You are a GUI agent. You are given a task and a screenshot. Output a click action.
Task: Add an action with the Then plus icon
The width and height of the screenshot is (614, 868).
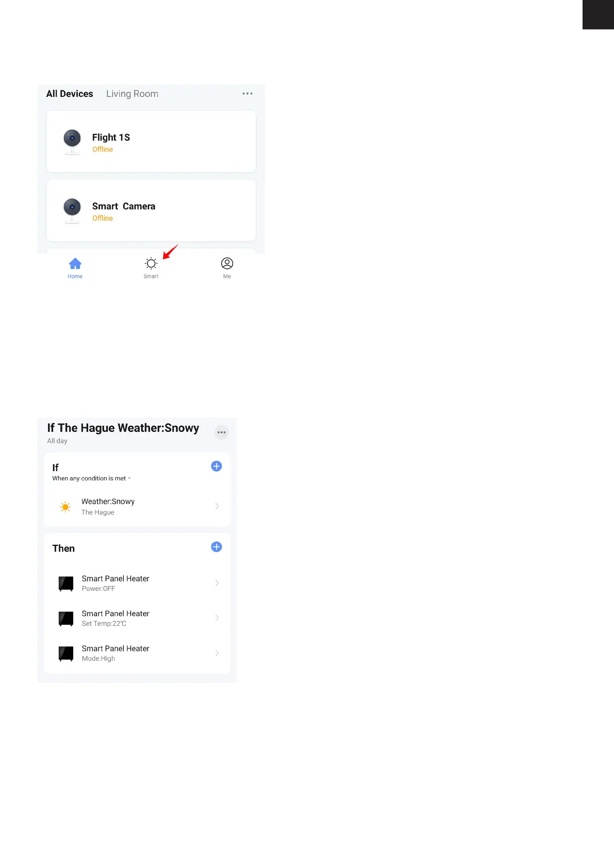tap(217, 547)
